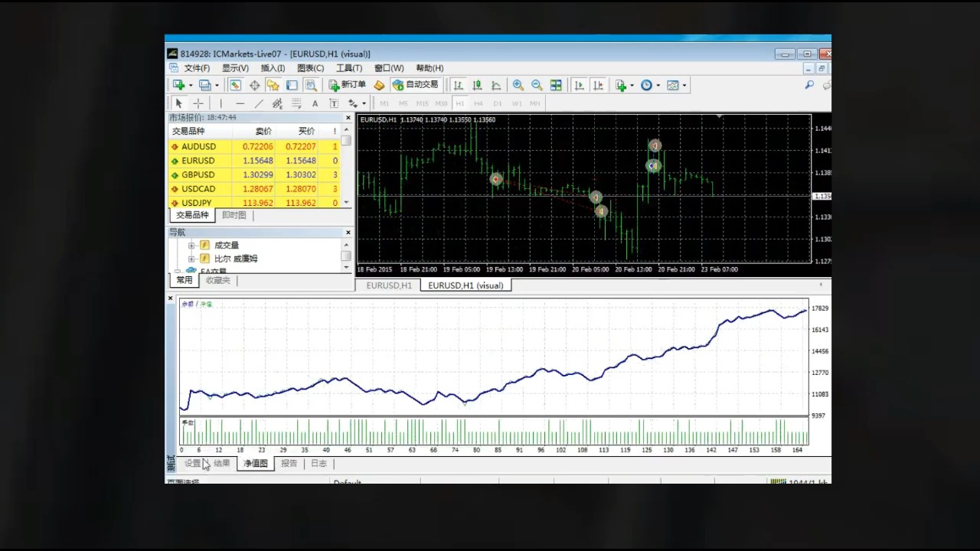The image size is (980, 551).
Task: Open the indicators list icon
Action: pyautogui.click(x=621, y=85)
